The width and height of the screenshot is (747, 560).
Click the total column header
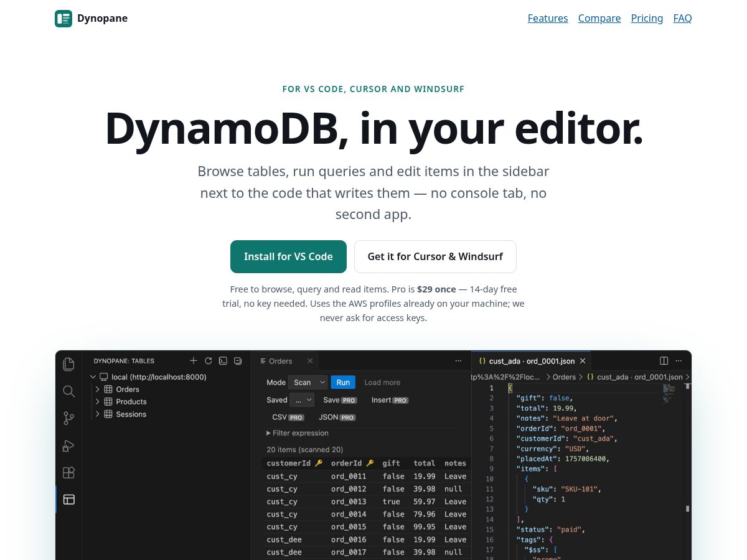click(x=425, y=464)
